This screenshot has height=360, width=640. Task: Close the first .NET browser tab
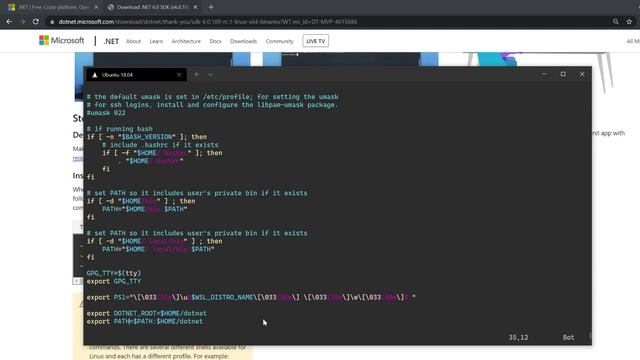pos(96,7)
